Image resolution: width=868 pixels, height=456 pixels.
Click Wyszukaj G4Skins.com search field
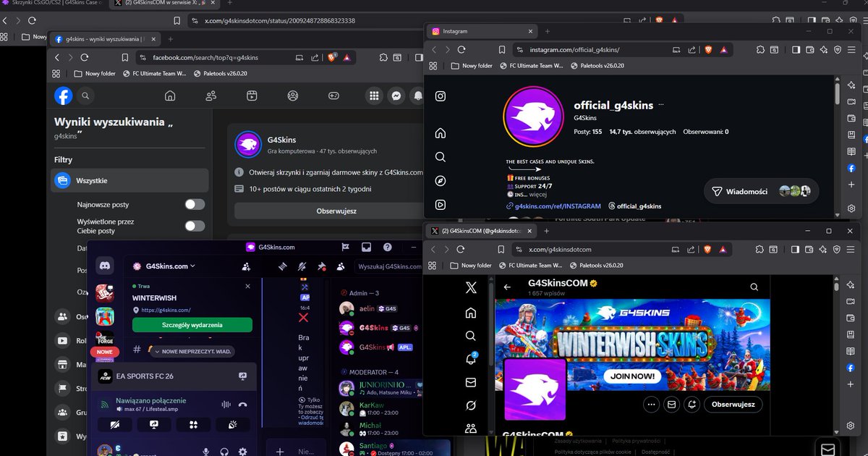[387, 266]
